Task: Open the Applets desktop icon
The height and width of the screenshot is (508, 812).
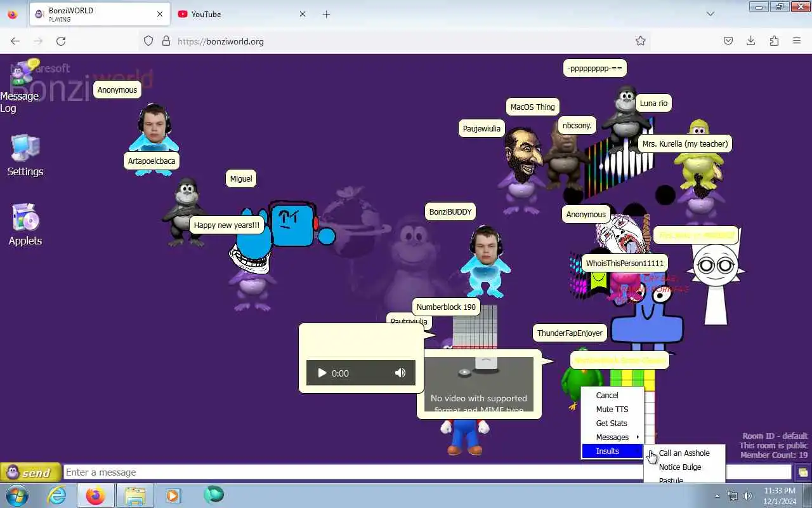Action: point(25,224)
